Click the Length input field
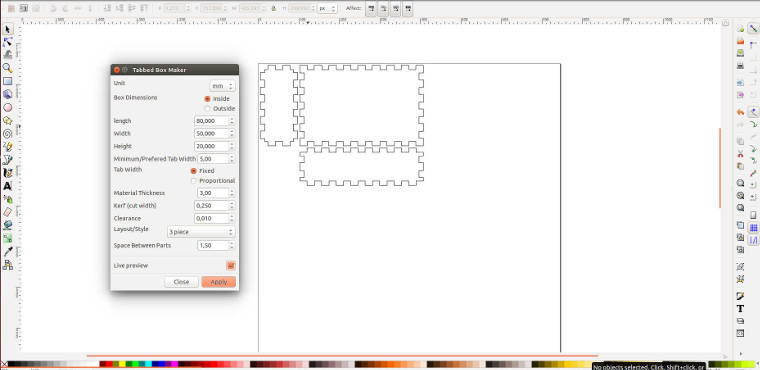 [x=211, y=121]
